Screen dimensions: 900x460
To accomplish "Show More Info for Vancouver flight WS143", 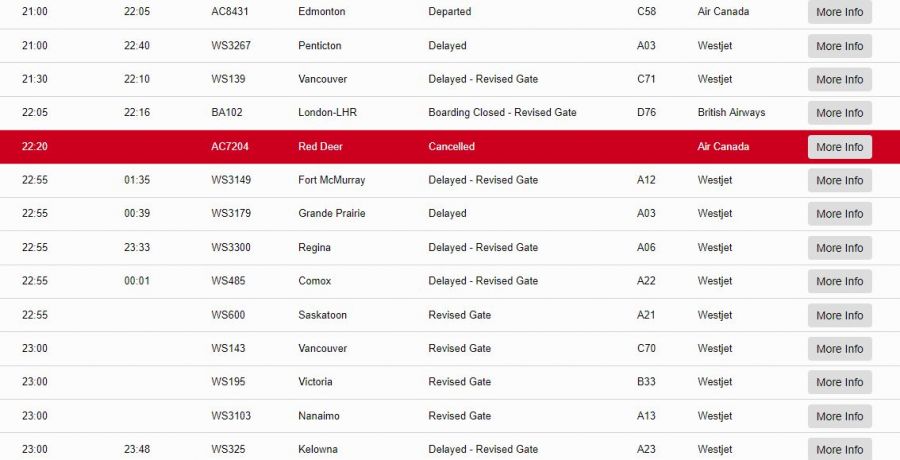I will coord(840,349).
